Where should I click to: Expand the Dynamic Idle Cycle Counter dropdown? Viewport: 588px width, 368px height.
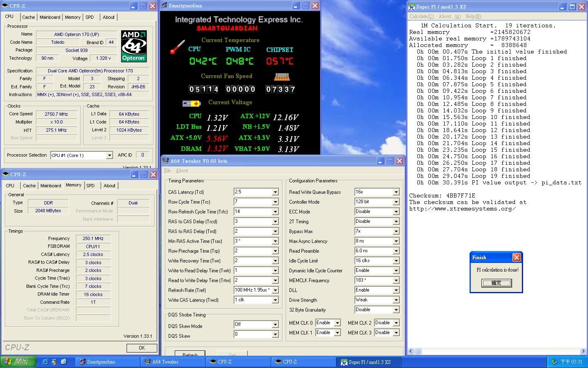coord(396,271)
